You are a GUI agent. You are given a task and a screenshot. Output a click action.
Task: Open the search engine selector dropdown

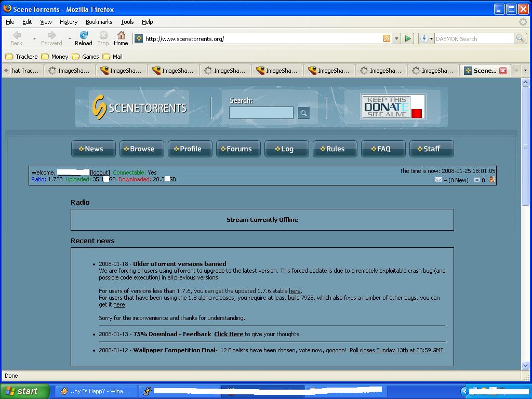coord(432,38)
